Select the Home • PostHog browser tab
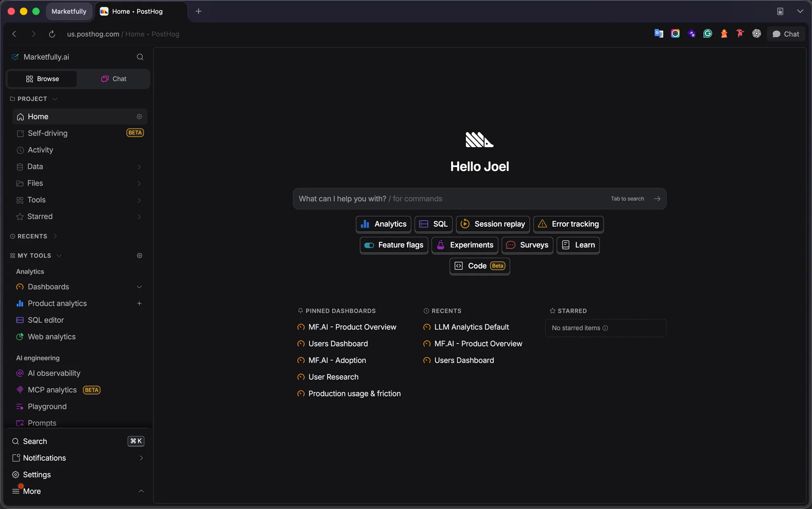812x509 pixels. pos(141,11)
